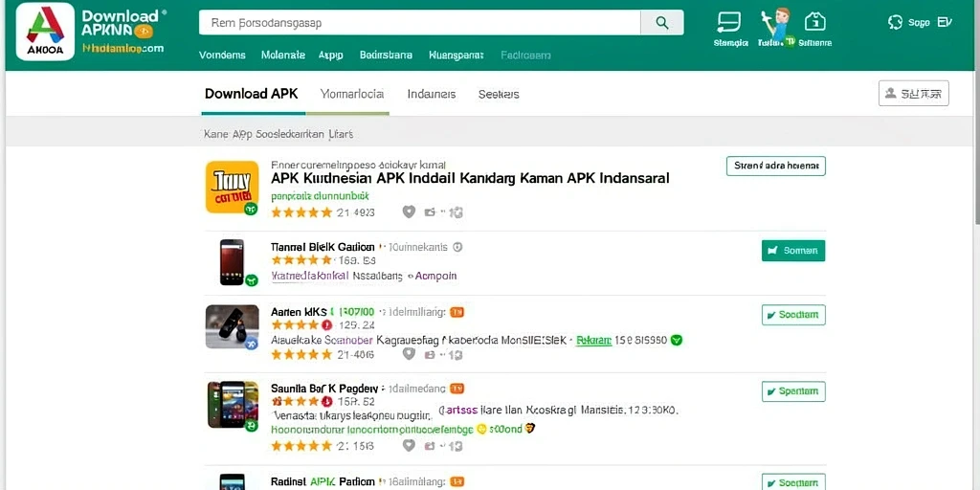Open the Slampia header icon
This screenshot has height=490, width=980.
point(730,29)
